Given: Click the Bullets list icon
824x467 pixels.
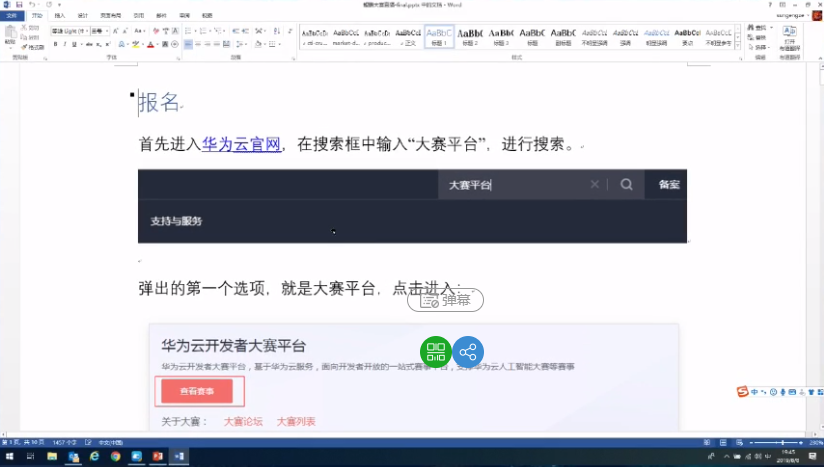Looking at the screenshot, I should pyautogui.click(x=189, y=31).
